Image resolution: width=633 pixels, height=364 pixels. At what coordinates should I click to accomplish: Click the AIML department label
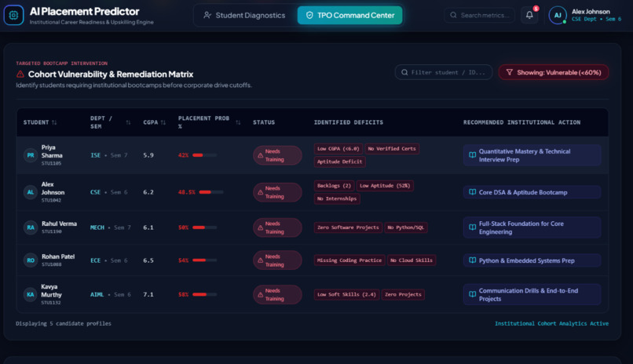pos(97,295)
